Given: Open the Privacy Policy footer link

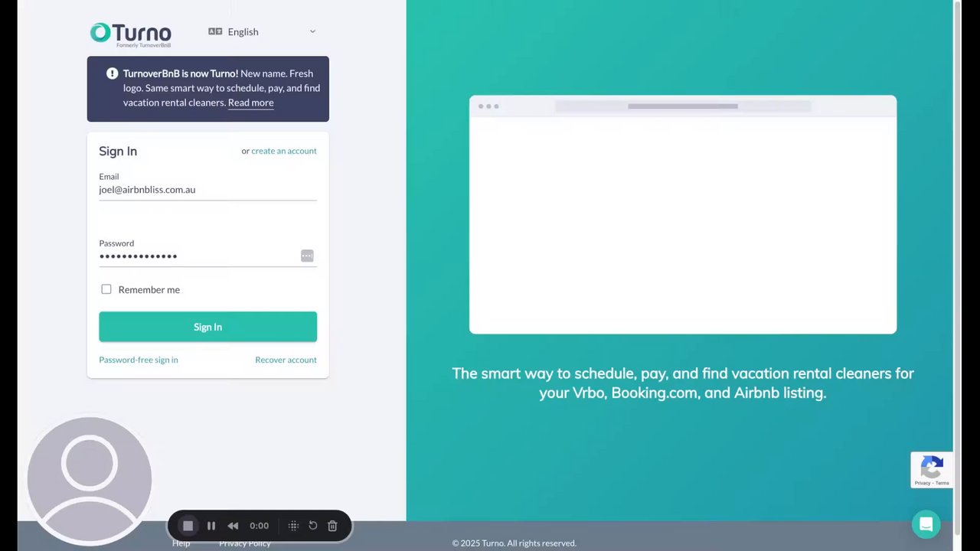Looking at the screenshot, I should [x=245, y=543].
